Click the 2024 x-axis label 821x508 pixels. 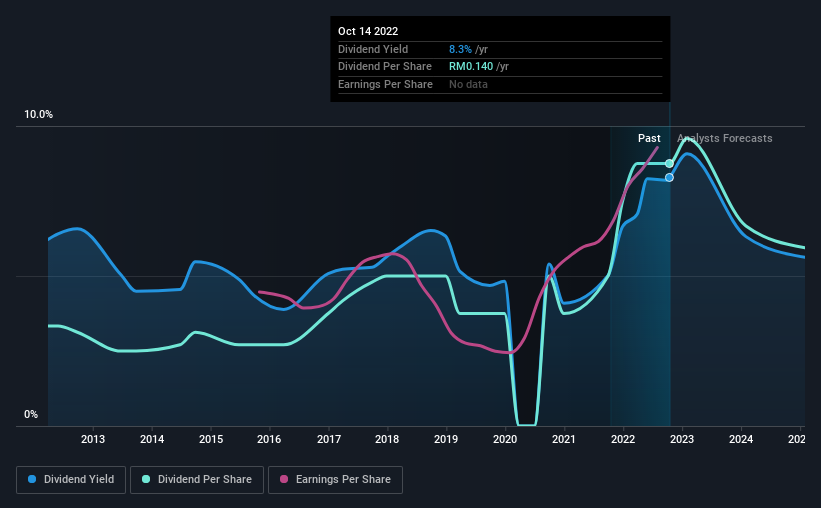click(741, 439)
